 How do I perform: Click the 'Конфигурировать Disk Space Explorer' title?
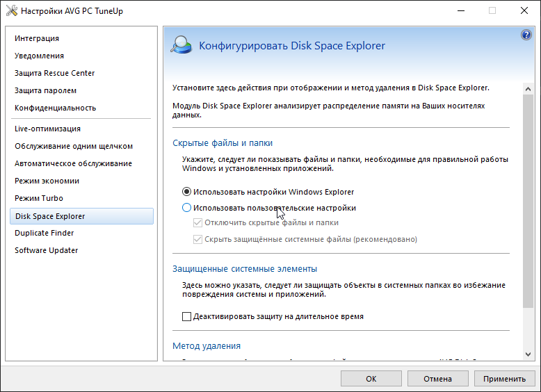(292, 45)
